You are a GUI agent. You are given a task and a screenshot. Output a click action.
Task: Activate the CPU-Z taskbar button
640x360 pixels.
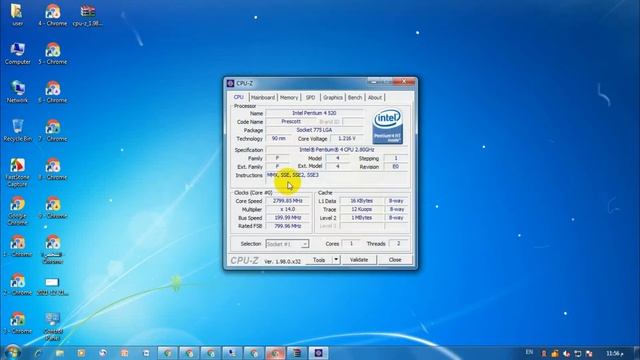pos(318,353)
